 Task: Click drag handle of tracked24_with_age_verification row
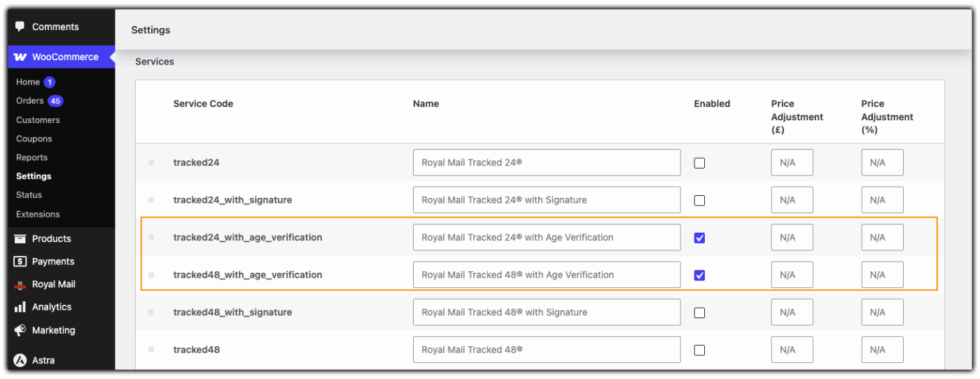[x=151, y=238]
